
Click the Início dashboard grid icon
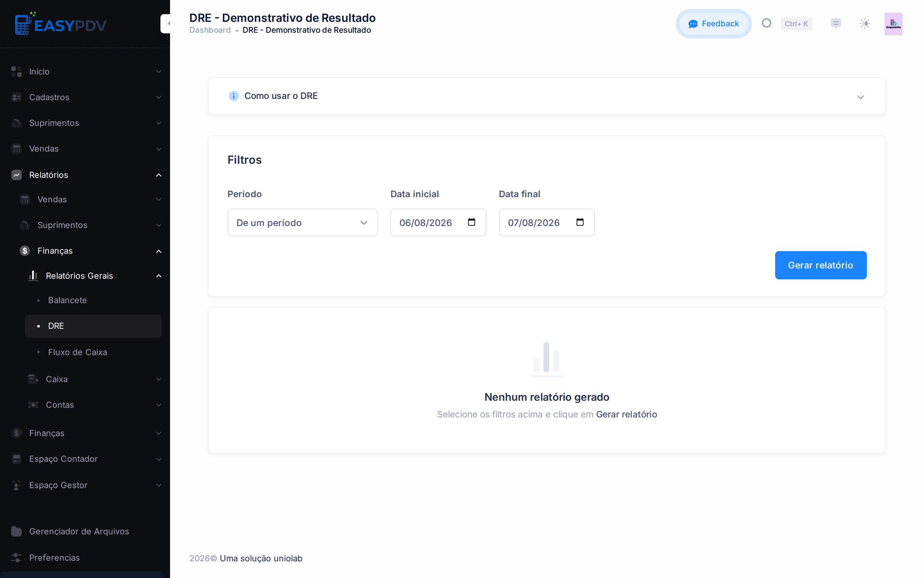click(x=16, y=72)
